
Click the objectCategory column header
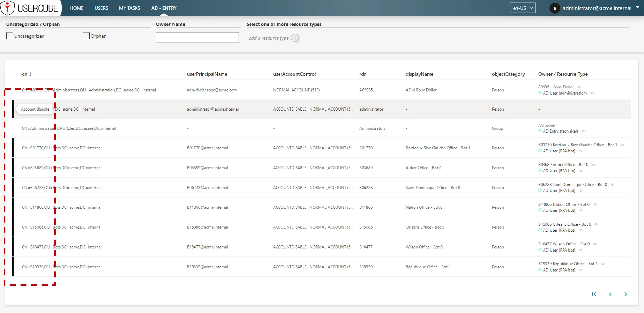[508, 74]
